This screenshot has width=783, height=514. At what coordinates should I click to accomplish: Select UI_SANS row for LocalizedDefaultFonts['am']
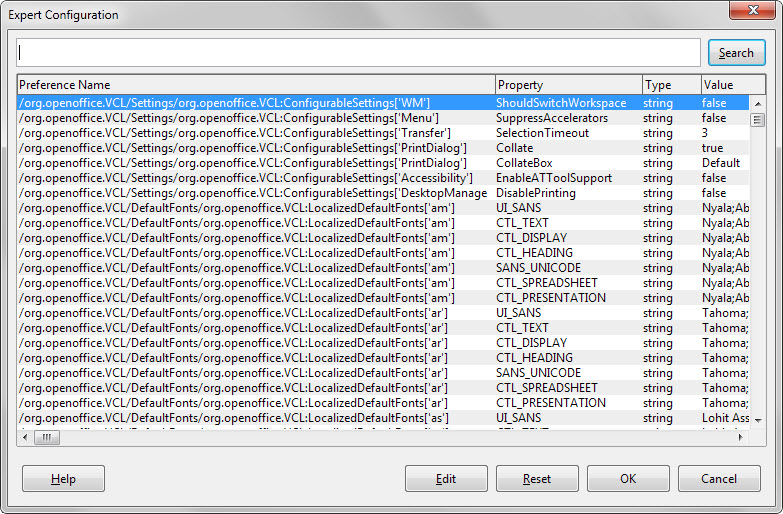tap(383, 208)
